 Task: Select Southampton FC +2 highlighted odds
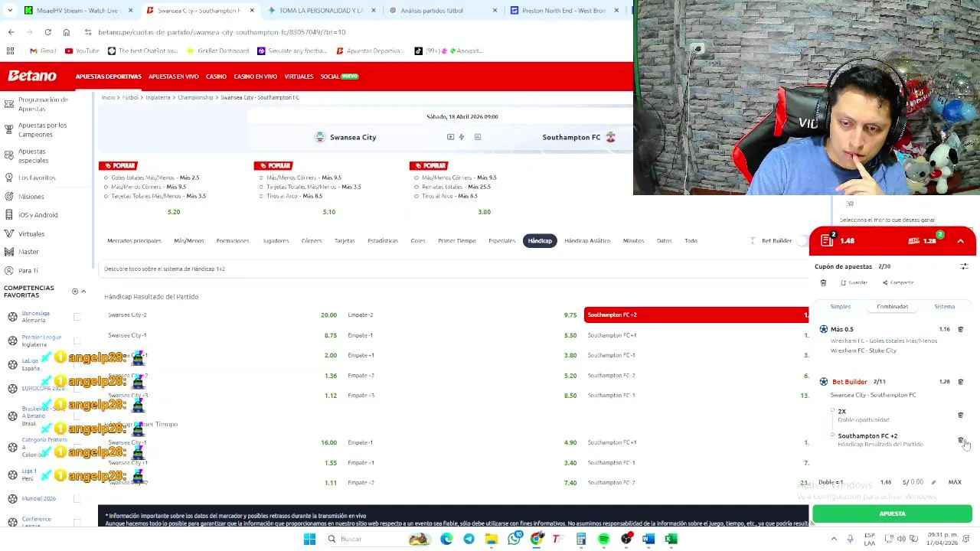click(696, 315)
